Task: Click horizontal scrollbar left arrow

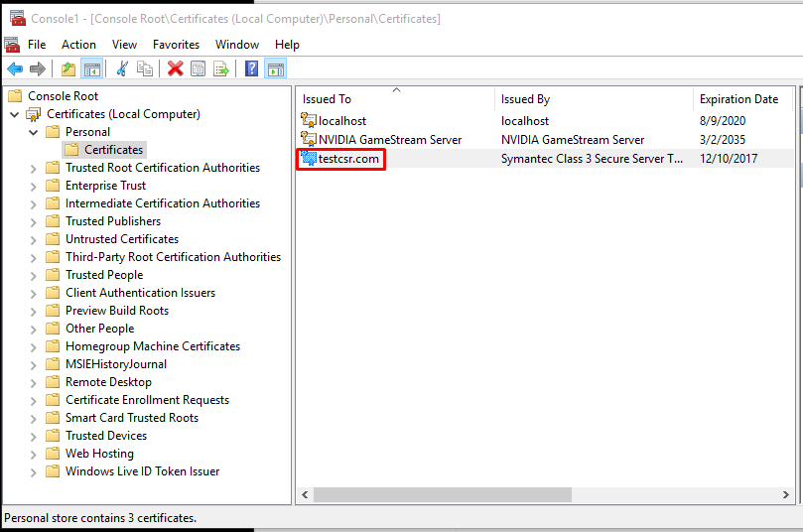Action: 306,494
